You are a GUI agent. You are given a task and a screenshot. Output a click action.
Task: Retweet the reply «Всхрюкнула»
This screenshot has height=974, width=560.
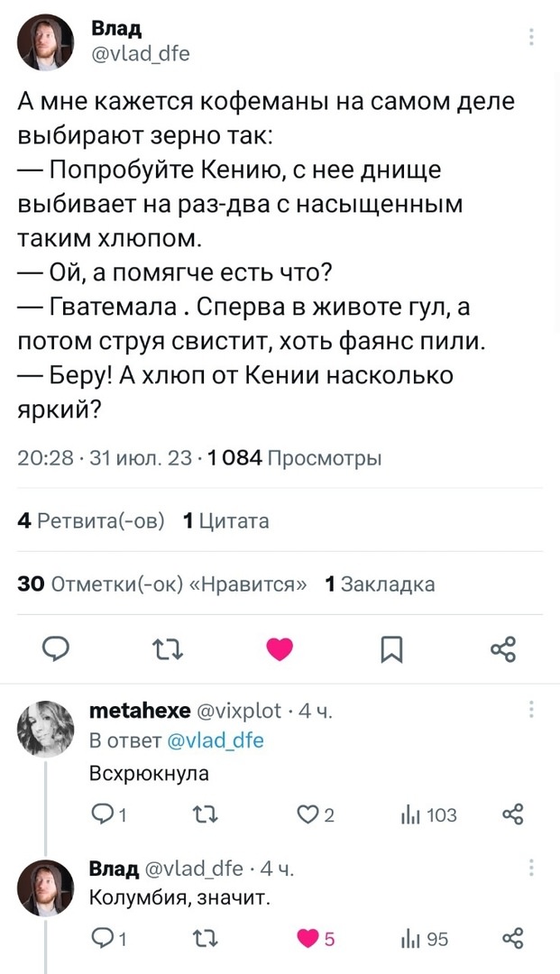(206, 814)
